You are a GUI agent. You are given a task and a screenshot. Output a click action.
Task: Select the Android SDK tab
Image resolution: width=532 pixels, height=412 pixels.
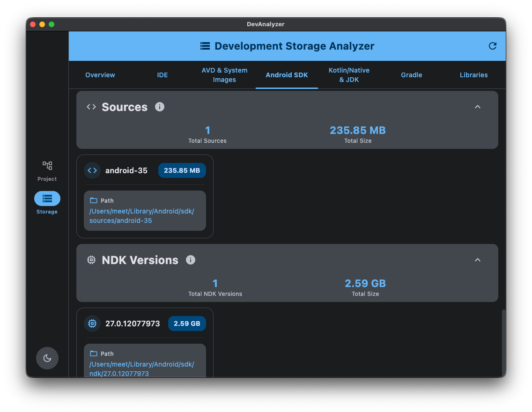tap(287, 75)
